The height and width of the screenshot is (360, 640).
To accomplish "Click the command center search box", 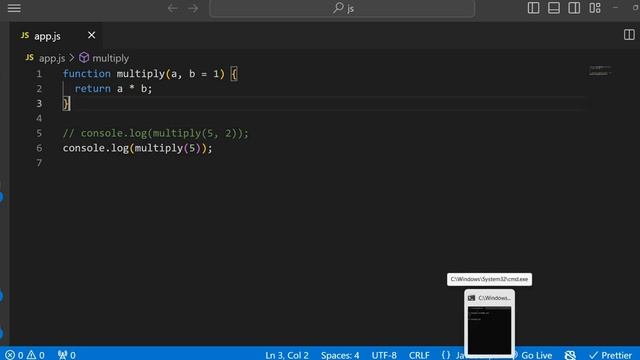I will click(342, 8).
